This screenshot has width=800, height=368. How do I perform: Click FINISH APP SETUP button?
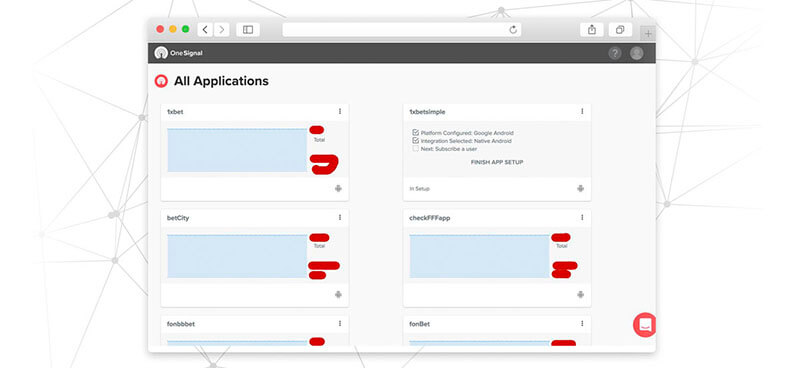coord(497,162)
